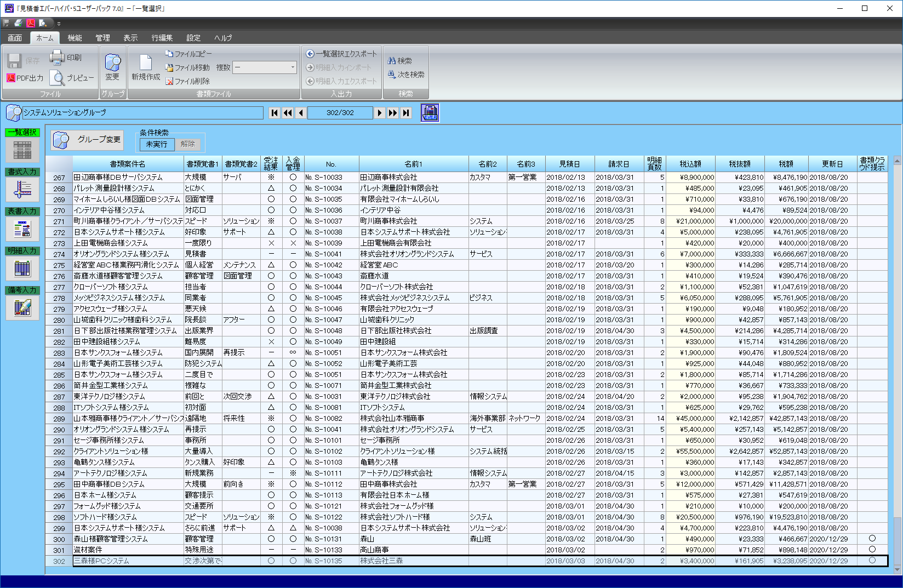Click row number 280 header cell
This screenshot has height=588, width=903.
[59, 320]
